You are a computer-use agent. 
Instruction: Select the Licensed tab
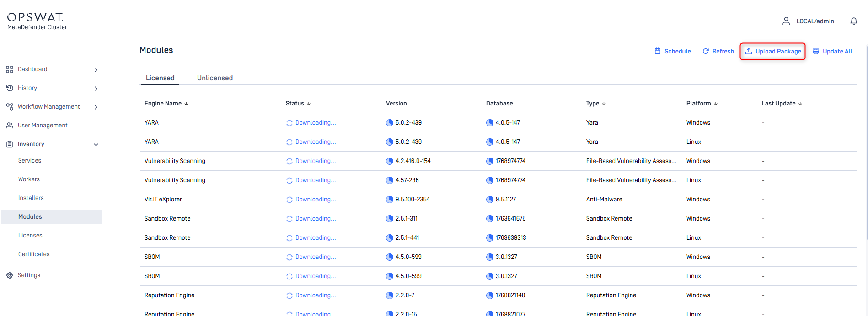pyautogui.click(x=160, y=78)
